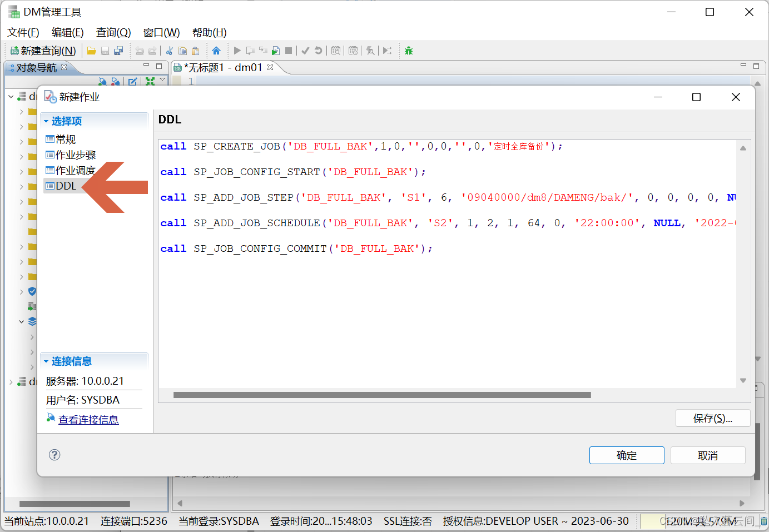Open the 帮助(H) menu
Viewport: 769px width, 532px height.
(209, 32)
